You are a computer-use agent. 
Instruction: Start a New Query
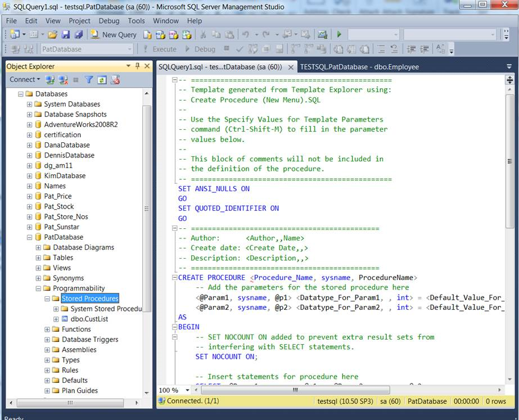coord(114,34)
